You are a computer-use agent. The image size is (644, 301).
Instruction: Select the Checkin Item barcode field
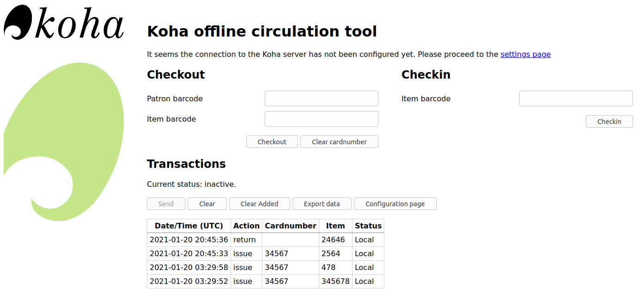[x=576, y=98]
